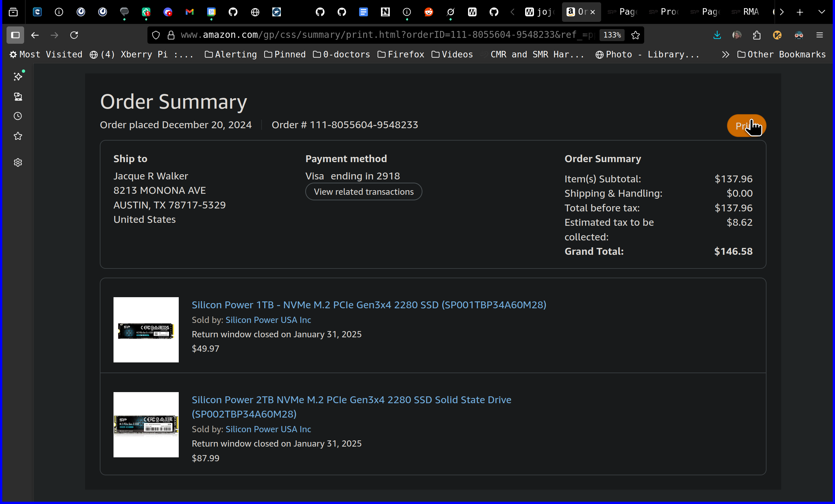
Task: Click View related transactions button
Action: (x=363, y=192)
